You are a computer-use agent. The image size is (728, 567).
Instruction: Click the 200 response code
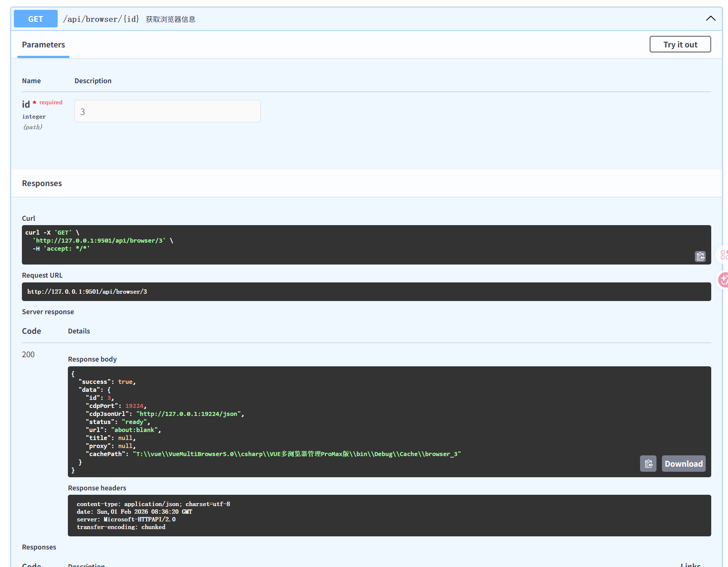[x=28, y=355]
